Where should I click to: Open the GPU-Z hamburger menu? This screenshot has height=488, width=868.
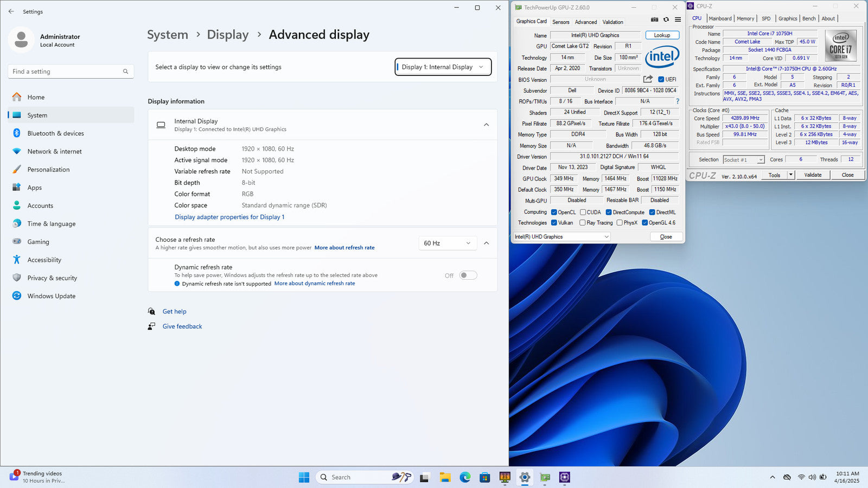click(678, 20)
